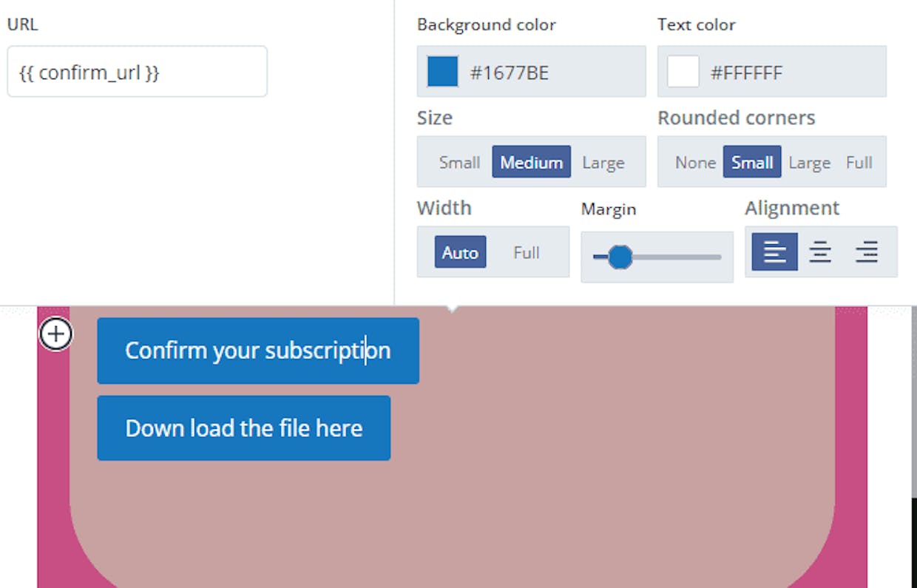Click the Background color label
This screenshot has width=917, height=588.
(x=487, y=24)
